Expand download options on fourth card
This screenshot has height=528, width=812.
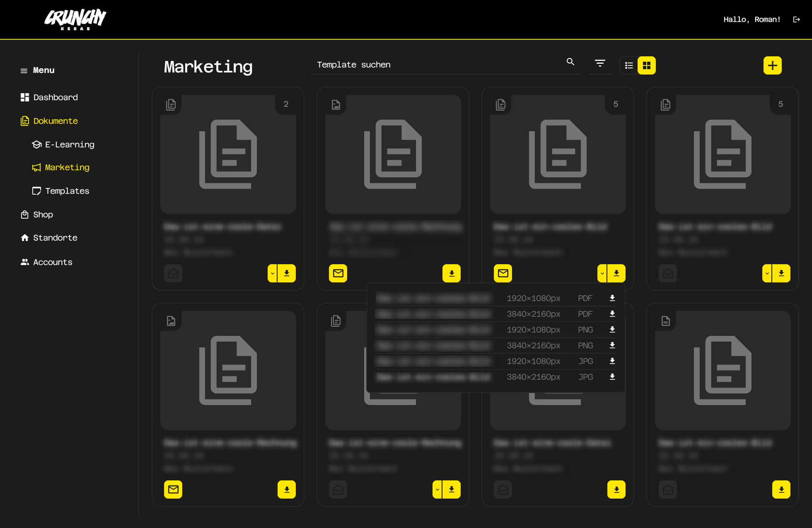click(x=767, y=273)
